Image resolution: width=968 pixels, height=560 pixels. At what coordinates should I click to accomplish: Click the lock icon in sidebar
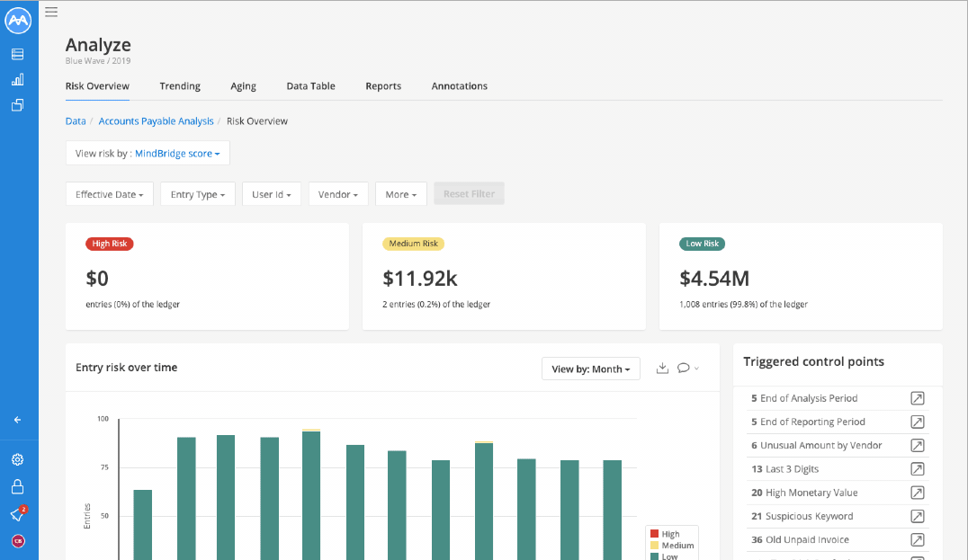coord(17,487)
